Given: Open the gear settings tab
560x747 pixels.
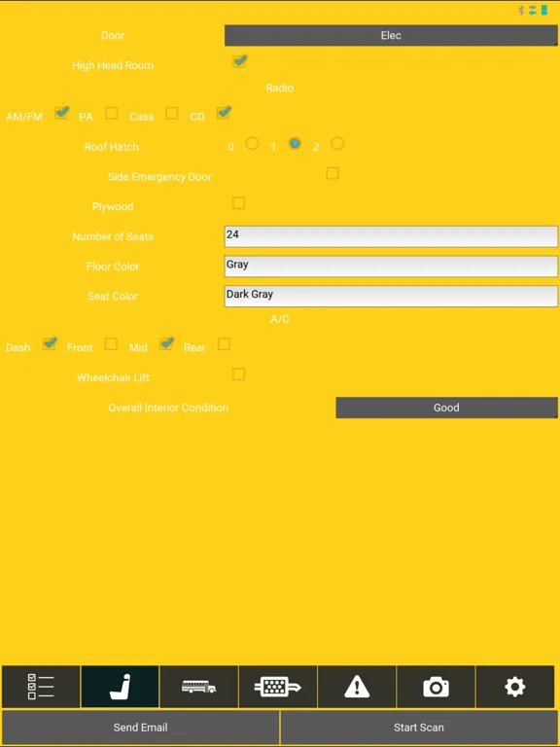Looking at the screenshot, I should (x=514, y=687).
